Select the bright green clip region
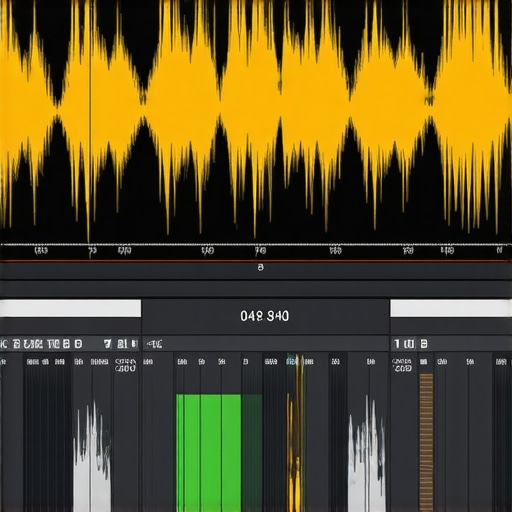This screenshot has width=512, height=512. pyautogui.click(x=209, y=453)
